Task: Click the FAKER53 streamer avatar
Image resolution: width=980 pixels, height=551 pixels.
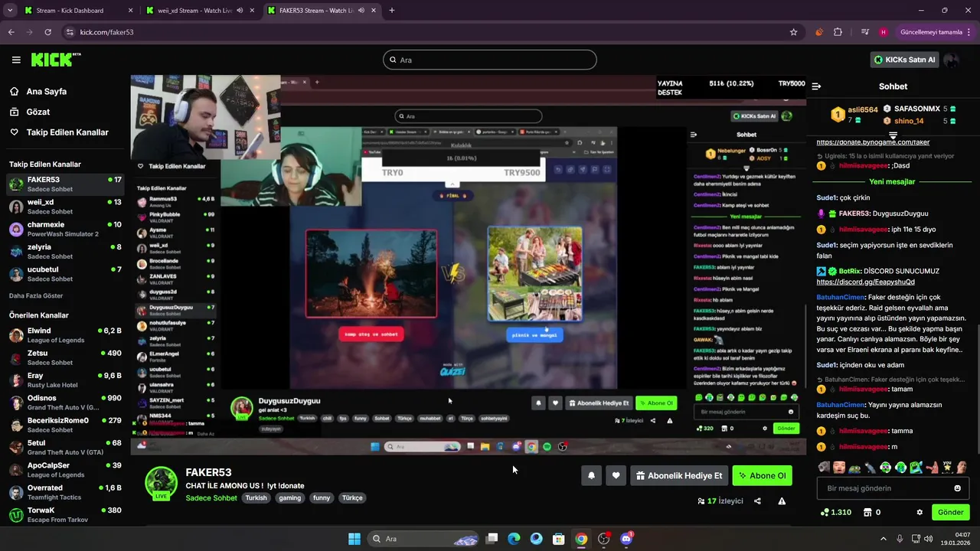Action: click(162, 483)
